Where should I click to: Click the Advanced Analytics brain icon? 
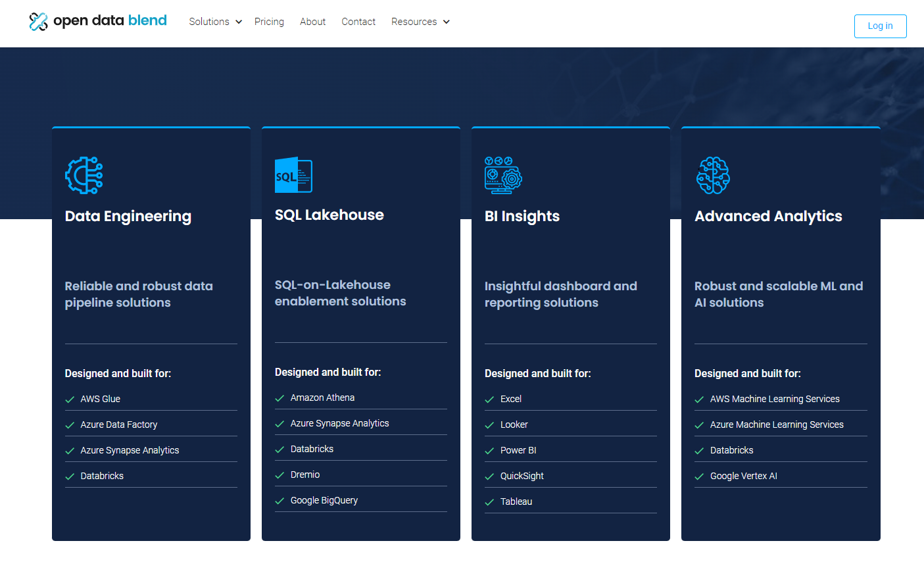coord(713,175)
